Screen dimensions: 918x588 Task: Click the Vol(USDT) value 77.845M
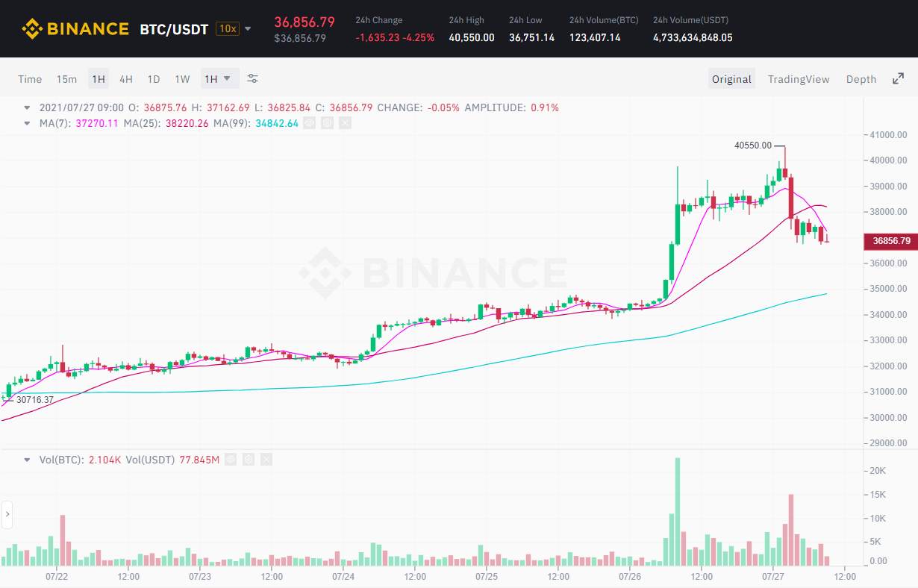(x=199, y=460)
